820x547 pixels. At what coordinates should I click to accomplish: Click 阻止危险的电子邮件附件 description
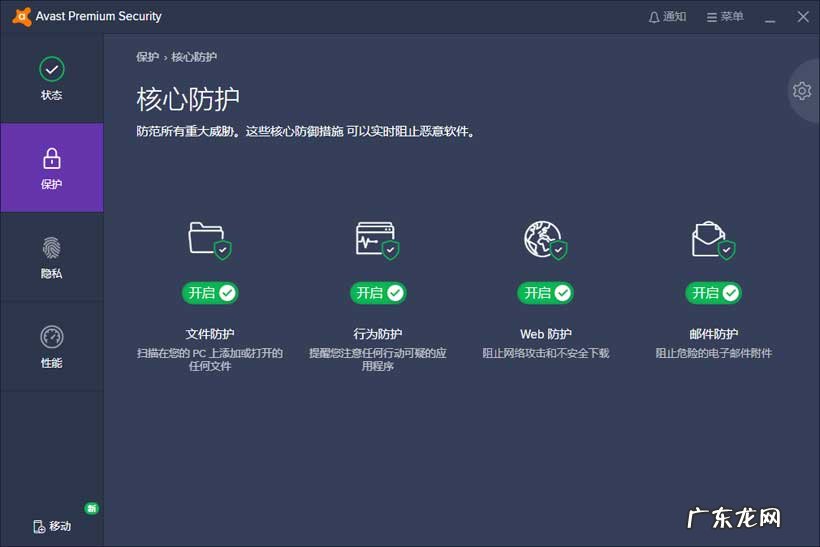coord(713,353)
